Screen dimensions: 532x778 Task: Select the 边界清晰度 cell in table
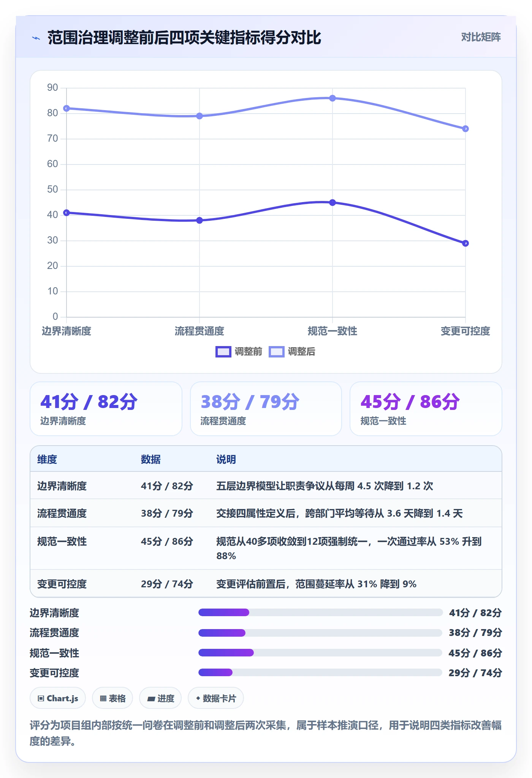62,486
